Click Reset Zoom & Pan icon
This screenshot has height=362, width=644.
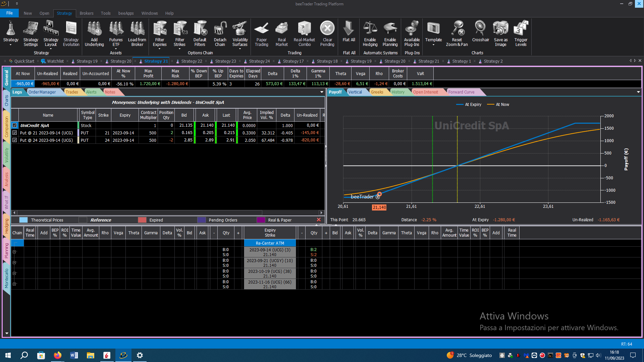point(457,34)
